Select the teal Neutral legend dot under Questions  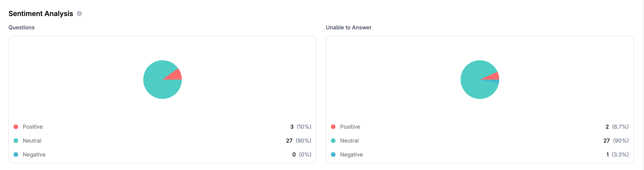16,140
